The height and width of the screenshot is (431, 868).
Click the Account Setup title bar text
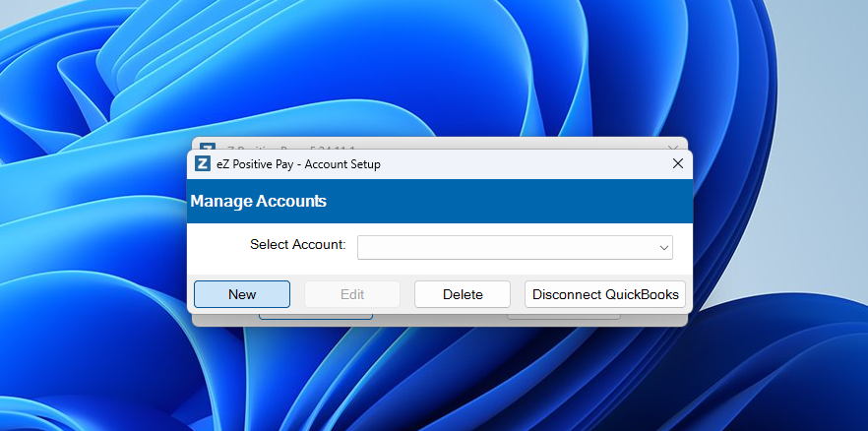point(298,164)
